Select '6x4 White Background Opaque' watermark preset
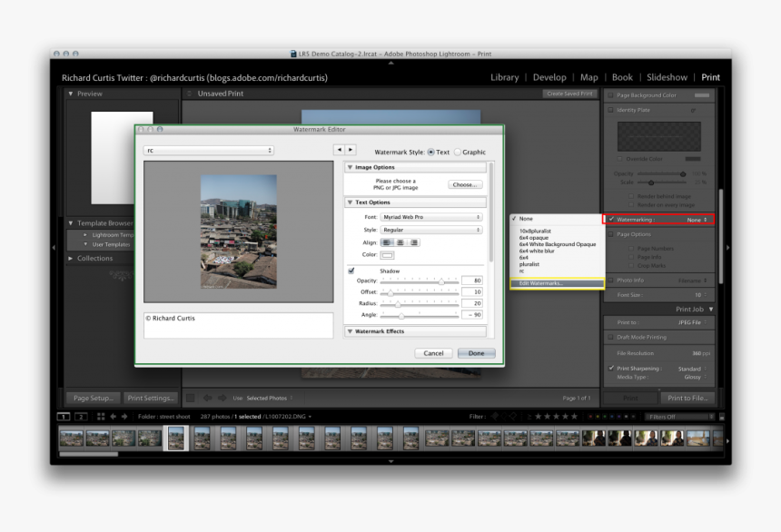 click(x=558, y=244)
